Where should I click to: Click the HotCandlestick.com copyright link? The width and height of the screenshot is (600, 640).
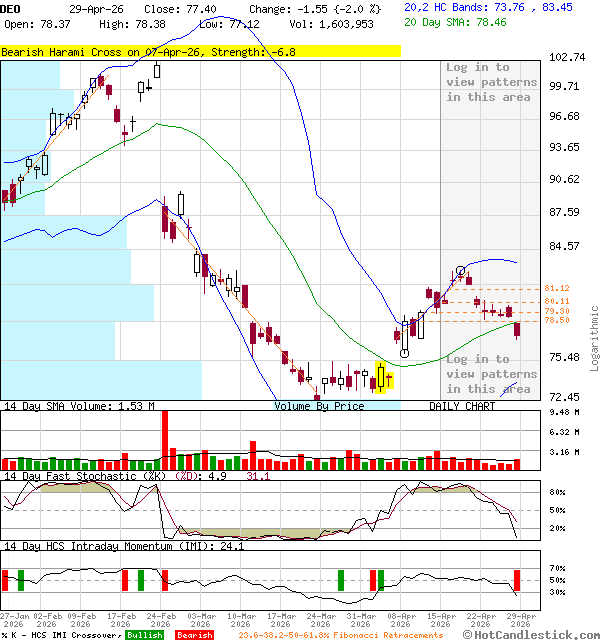pyautogui.click(x=530, y=635)
